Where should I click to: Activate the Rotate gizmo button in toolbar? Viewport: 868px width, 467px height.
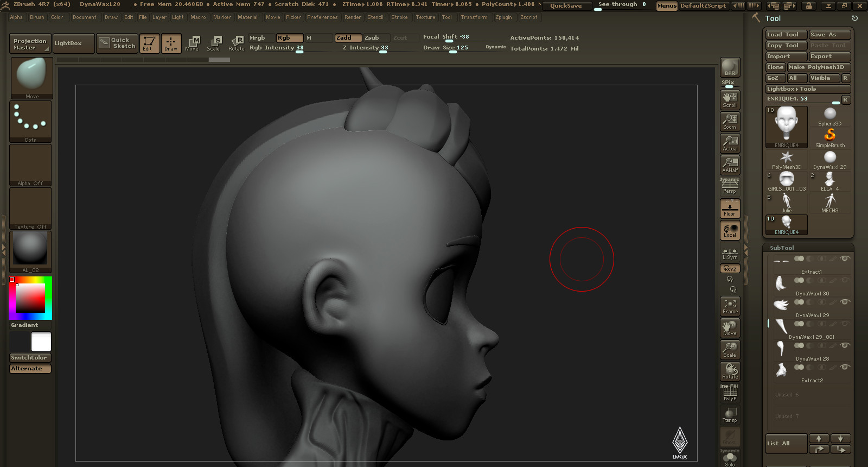[x=236, y=43]
